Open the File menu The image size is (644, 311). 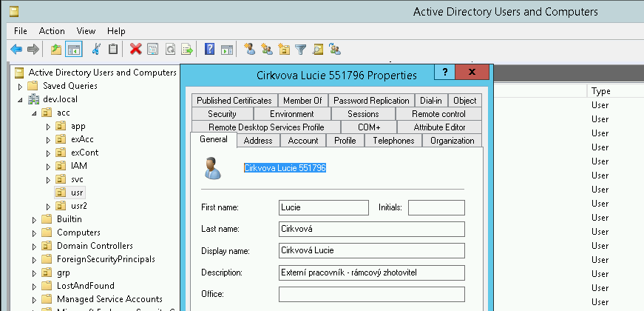21,31
